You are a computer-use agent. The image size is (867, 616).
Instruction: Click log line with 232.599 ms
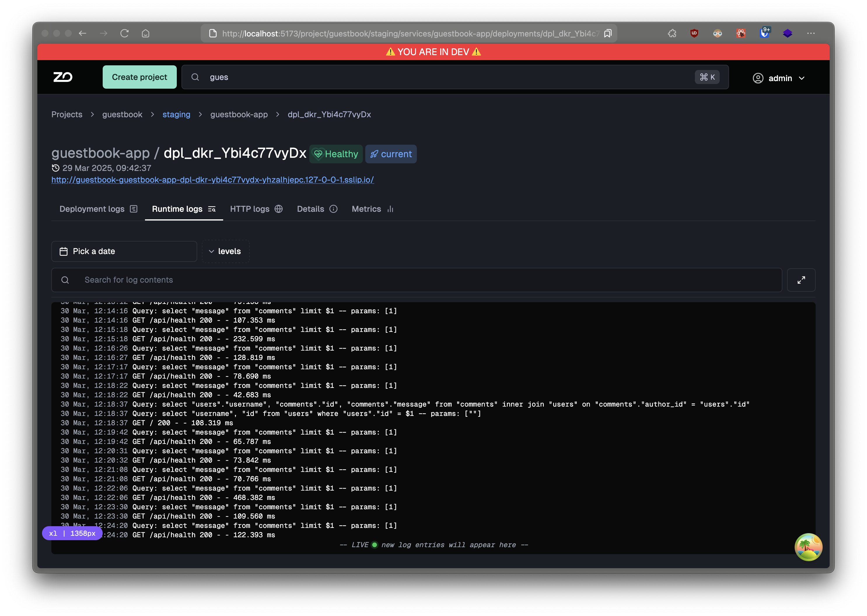[168, 339]
